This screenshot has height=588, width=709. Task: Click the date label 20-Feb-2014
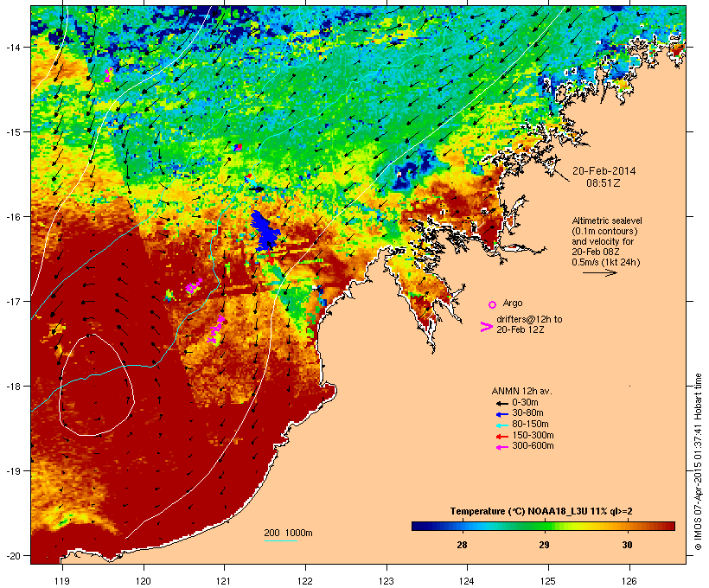[x=604, y=171]
